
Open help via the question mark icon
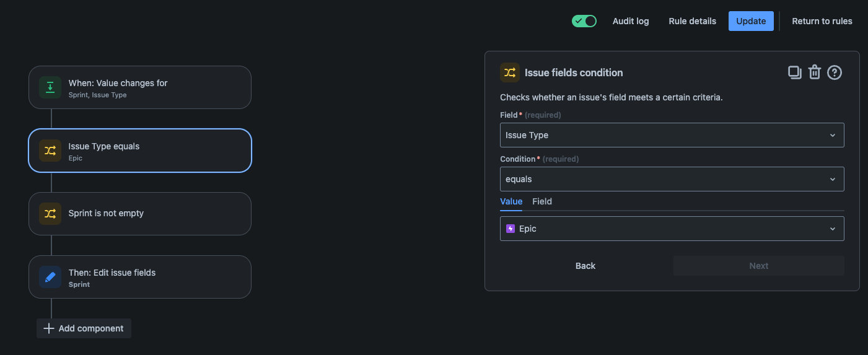(x=835, y=72)
